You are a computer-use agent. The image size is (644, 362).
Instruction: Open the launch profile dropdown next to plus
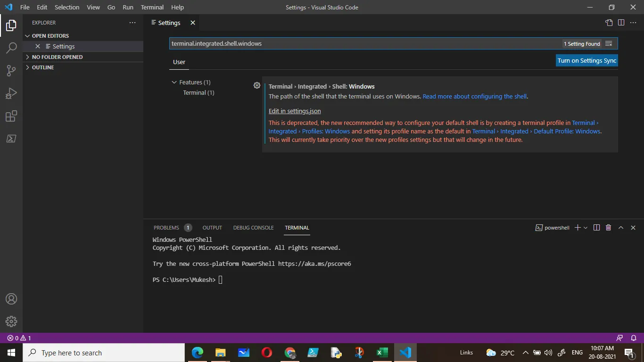pyautogui.click(x=586, y=228)
